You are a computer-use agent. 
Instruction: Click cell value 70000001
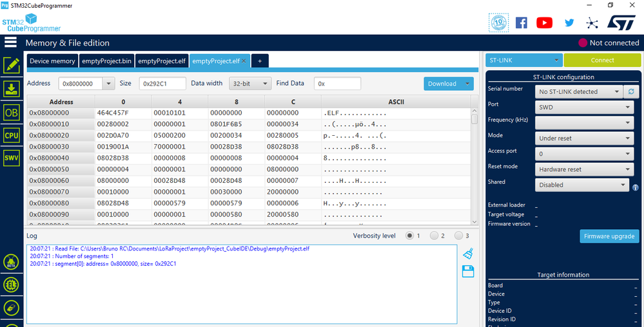click(169, 147)
